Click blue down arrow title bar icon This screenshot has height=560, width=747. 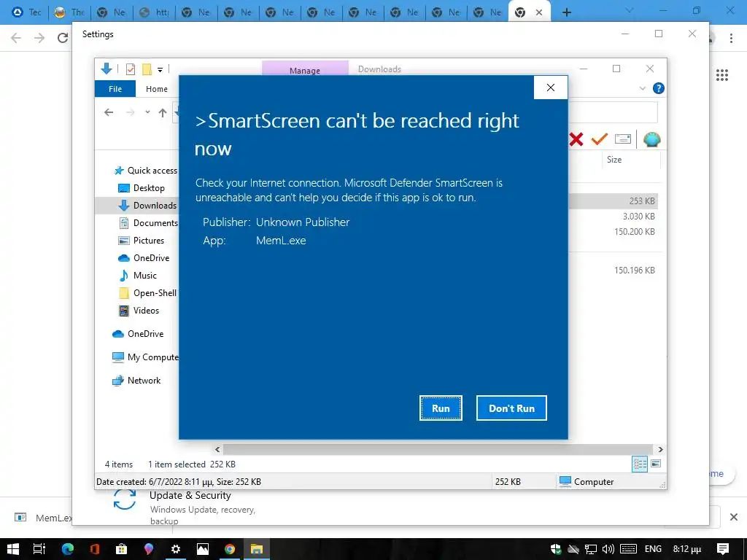[x=107, y=69]
